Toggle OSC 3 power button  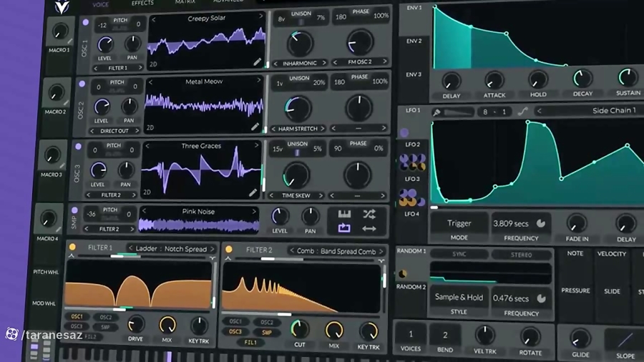78,146
